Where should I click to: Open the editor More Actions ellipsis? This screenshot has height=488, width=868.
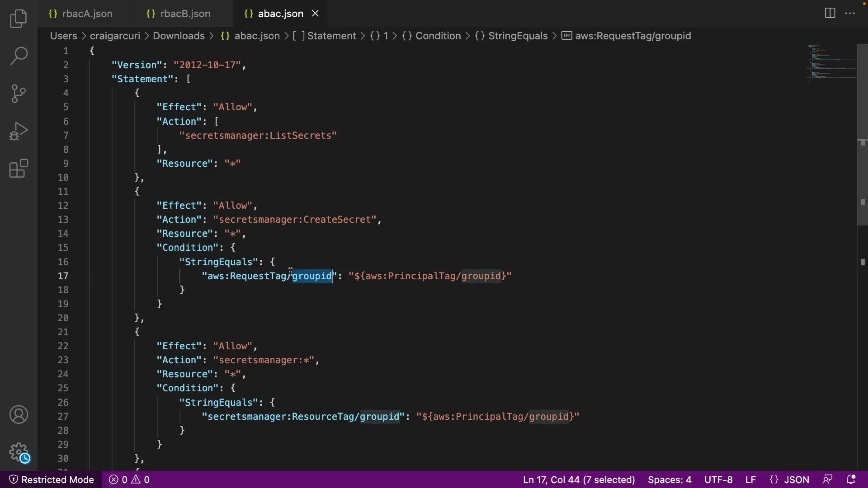pyautogui.click(x=850, y=13)
